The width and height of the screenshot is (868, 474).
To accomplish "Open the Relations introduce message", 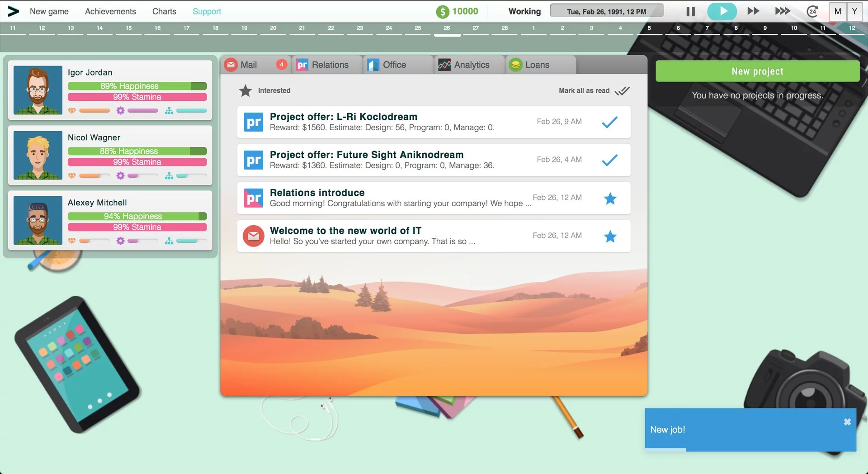I will [434, 198].
